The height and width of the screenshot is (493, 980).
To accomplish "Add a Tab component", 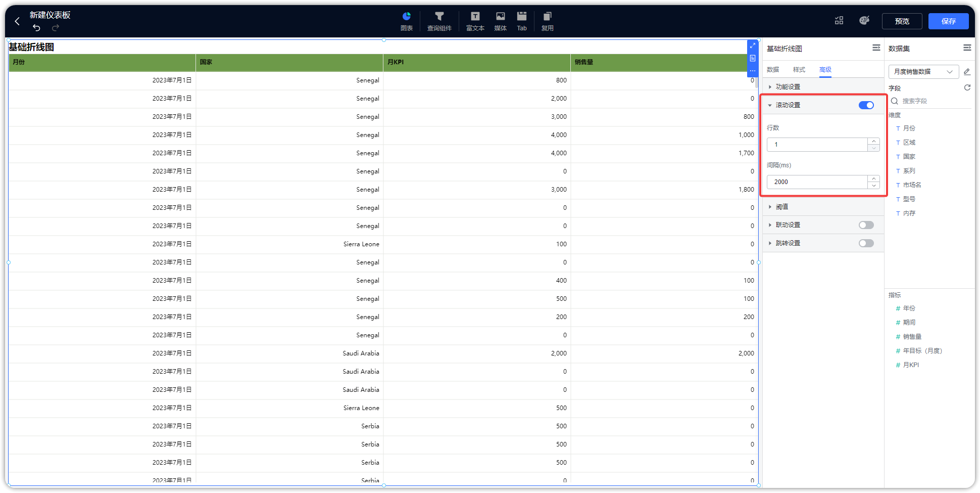I will (522, 21).
